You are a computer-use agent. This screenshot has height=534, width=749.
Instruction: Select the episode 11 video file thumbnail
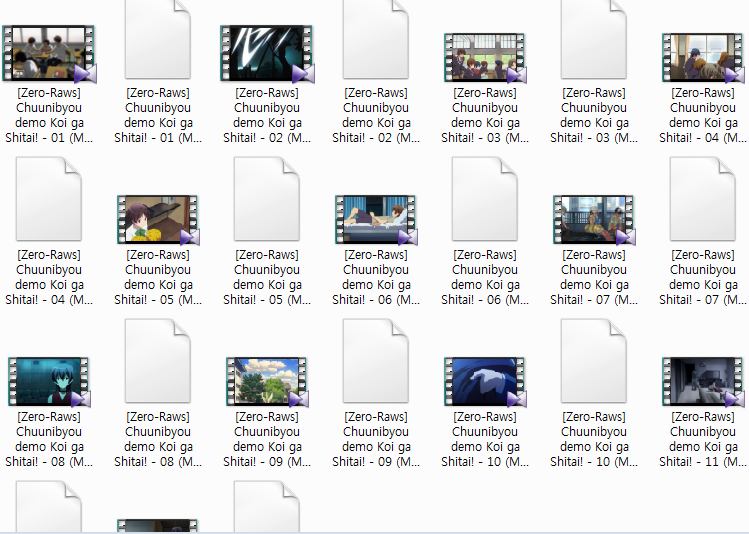pyautogui.click(x=703, y=381)
